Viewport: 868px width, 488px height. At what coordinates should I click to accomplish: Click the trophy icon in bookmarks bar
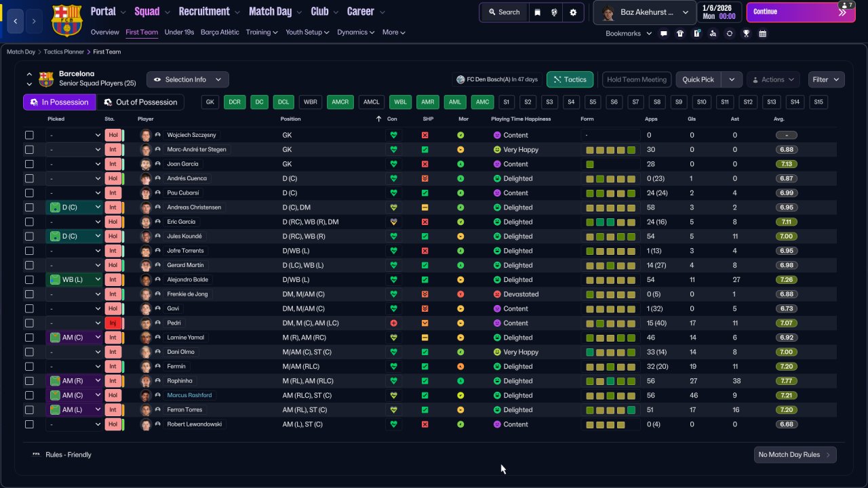746,33
